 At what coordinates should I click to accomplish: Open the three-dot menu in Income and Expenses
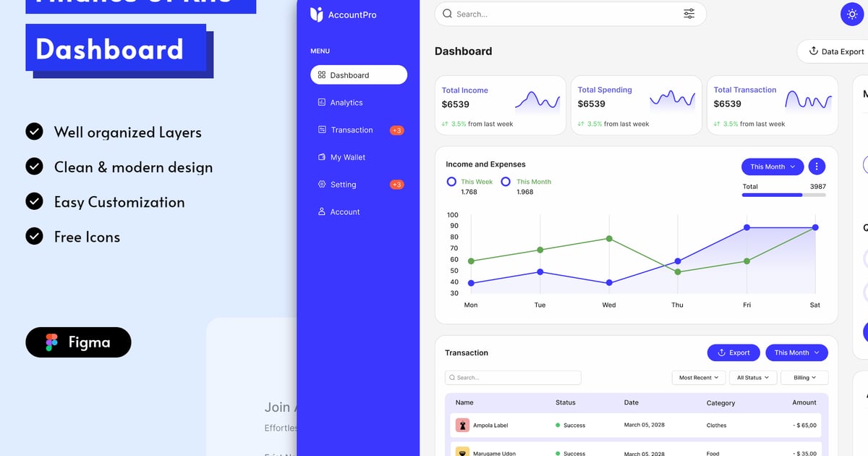coord(817,166)
